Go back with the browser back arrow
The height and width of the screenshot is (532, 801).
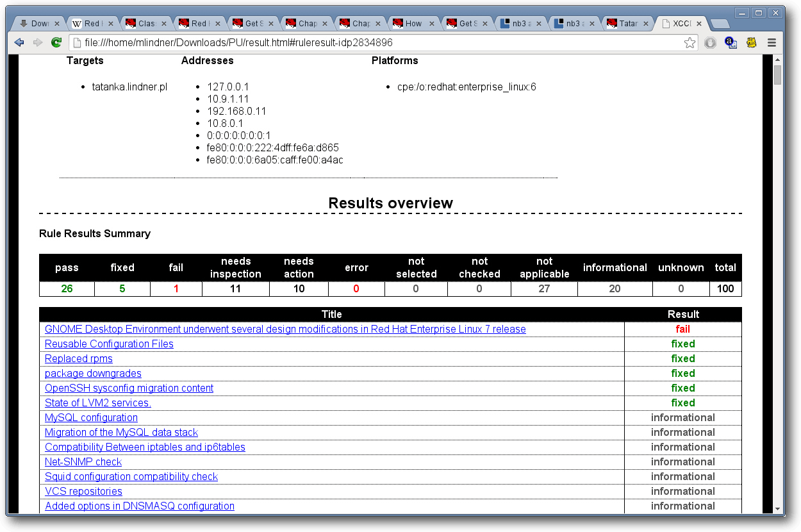pos(19,42)
